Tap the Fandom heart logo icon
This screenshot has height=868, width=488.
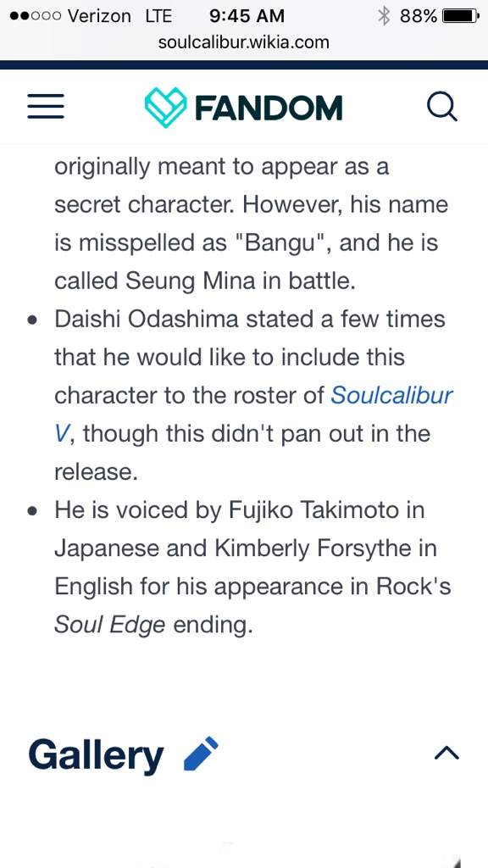pyautogui.click(x=165, y=108)
